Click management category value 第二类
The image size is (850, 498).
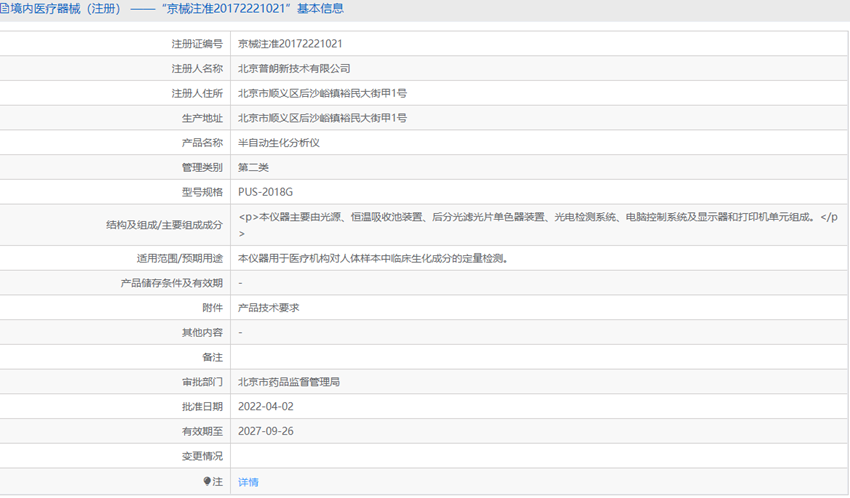click(x=253, y=167)
